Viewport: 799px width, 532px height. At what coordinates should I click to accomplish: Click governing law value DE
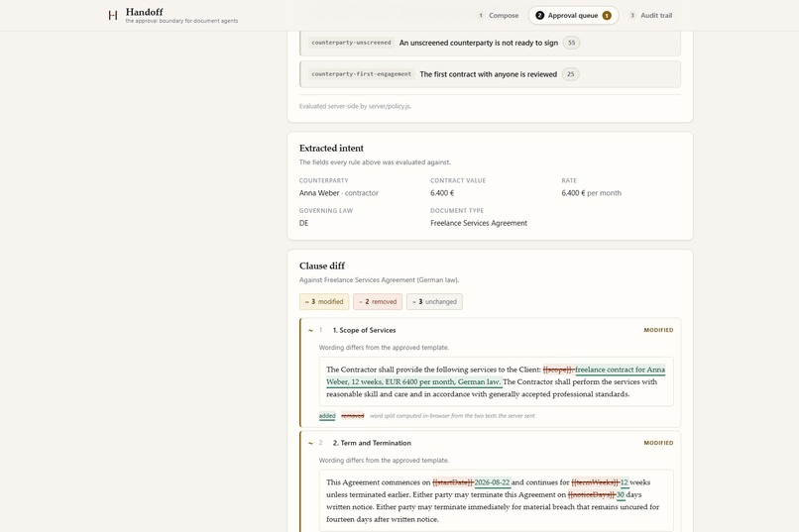coord(303,223)
